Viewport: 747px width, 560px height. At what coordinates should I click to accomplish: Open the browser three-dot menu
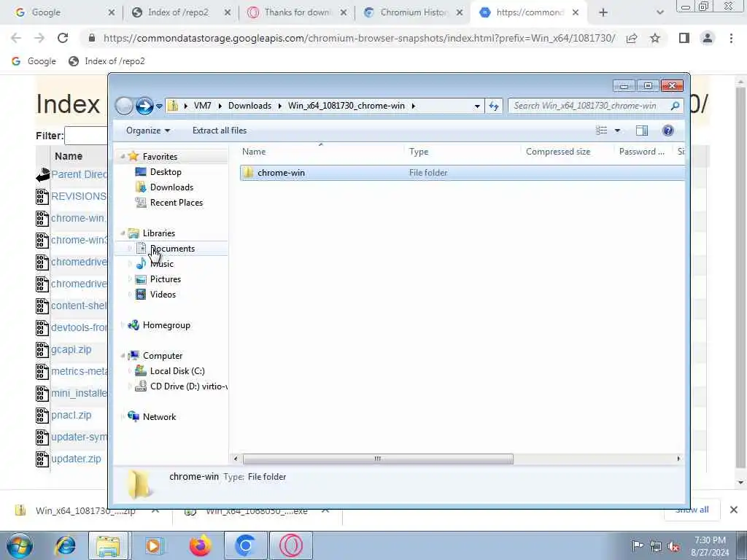pos(731,38)
